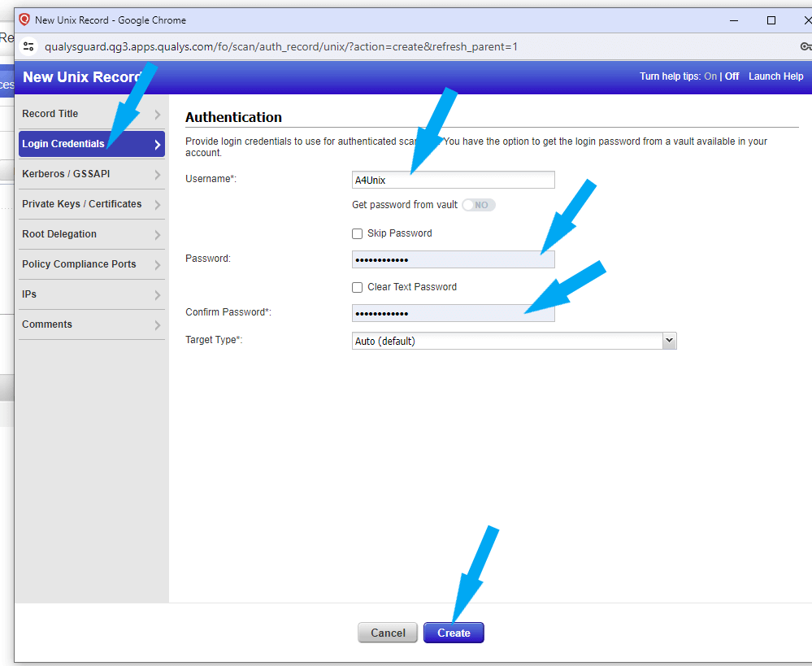Open the IPs tab
The image size is (812, 666).
pos(92,294)
